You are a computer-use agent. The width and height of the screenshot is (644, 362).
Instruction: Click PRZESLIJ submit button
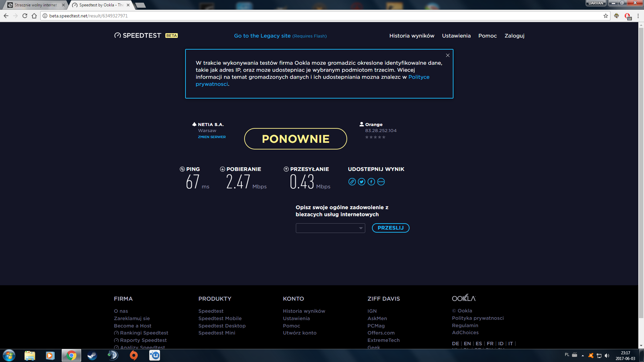(x=390, y=228)
